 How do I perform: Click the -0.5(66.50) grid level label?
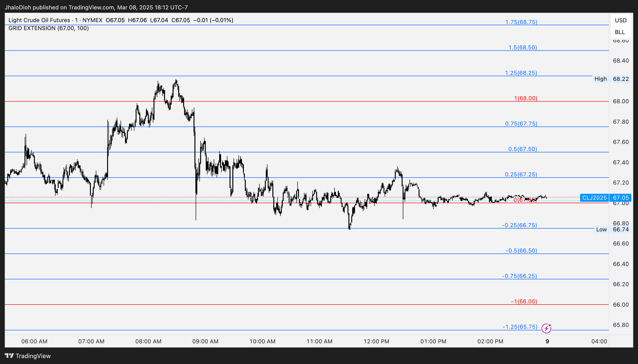point(521,250)
